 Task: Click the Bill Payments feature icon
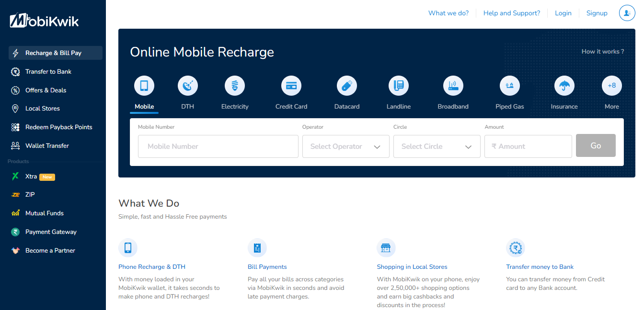257,248
